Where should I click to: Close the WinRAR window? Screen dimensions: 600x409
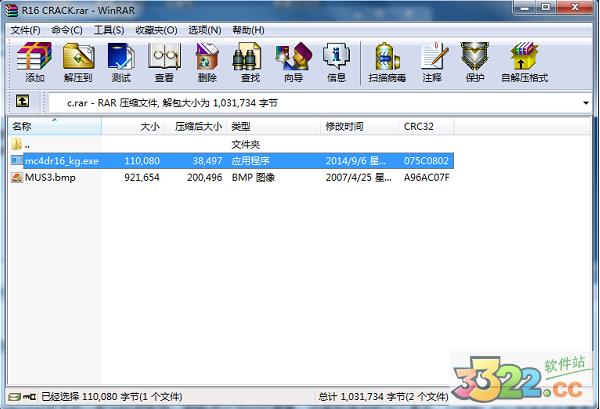tap(575, 8)
